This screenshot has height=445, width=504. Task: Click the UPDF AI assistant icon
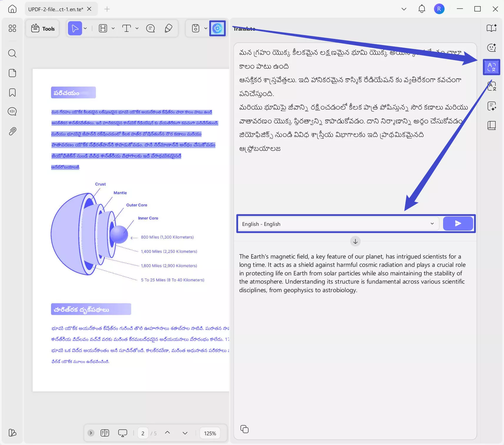coord(217,28)
